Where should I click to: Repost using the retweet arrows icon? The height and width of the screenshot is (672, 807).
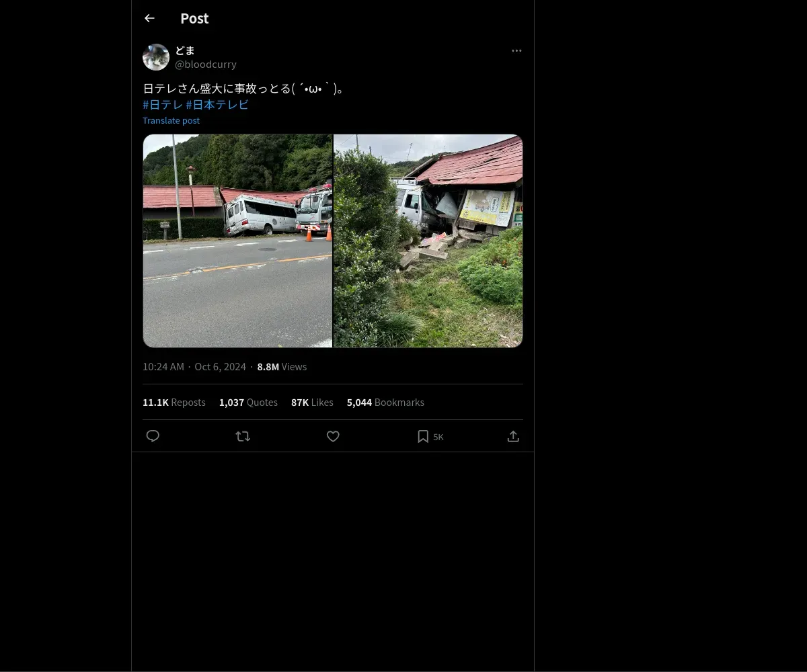pos(243,436)
